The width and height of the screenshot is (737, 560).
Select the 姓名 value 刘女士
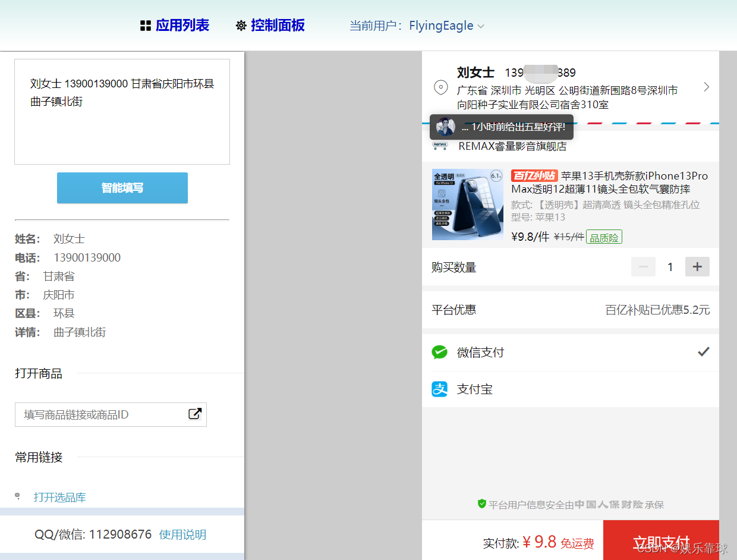pyautogui.click(x=69, y=239)
